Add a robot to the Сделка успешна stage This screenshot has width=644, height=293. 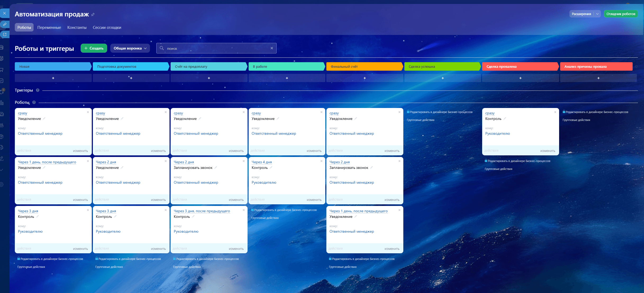tap(442, 78)
